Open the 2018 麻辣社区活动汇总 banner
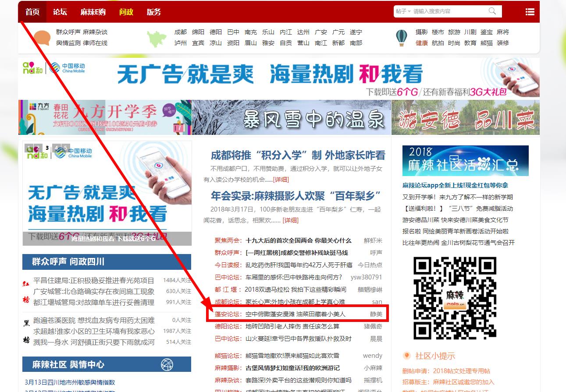566x392 pixels. [x=465, y=161]
